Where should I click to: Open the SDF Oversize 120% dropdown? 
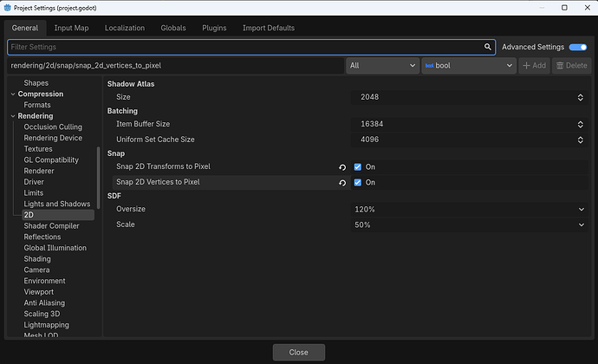(469, 209)
